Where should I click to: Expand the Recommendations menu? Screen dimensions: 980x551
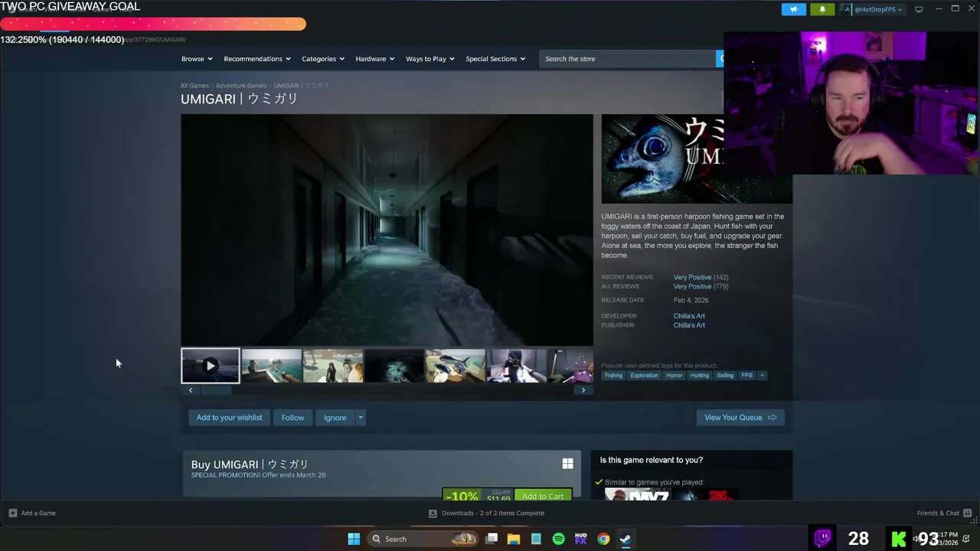pos(257,59)
